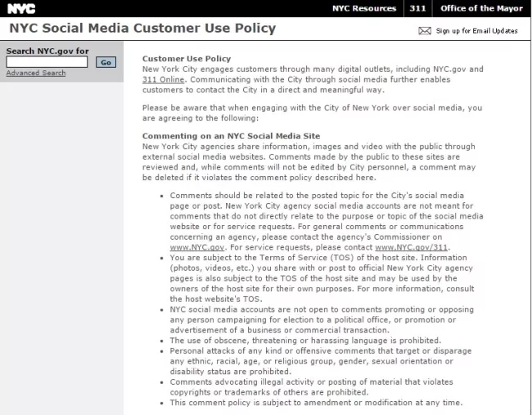532x415 pixels.
Task: Click bullet text about obscene, threatening language
Action: click(x=305, y=341)
